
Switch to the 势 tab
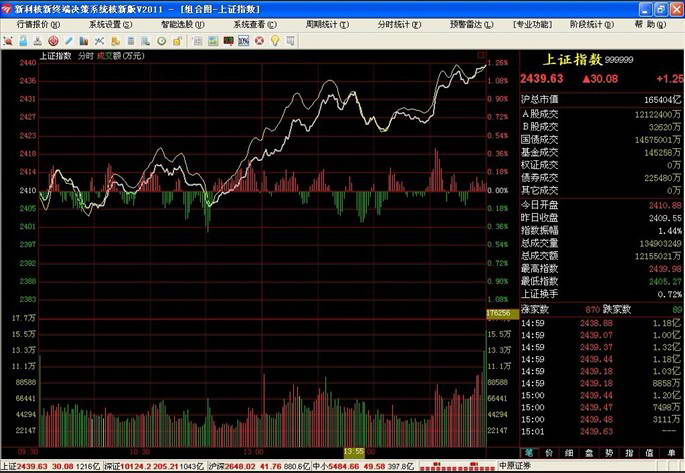coord(609,453)
